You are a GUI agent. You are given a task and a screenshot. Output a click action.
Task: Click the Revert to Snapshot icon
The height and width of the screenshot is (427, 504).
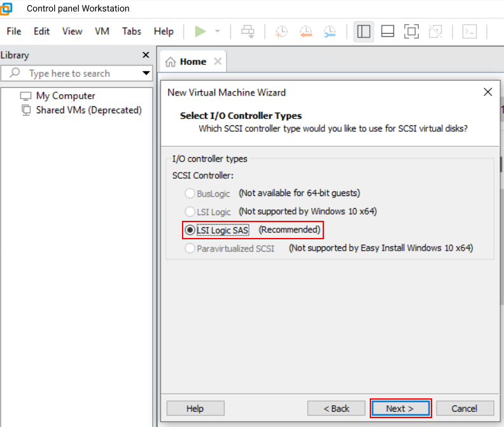[x=305, y=31]
